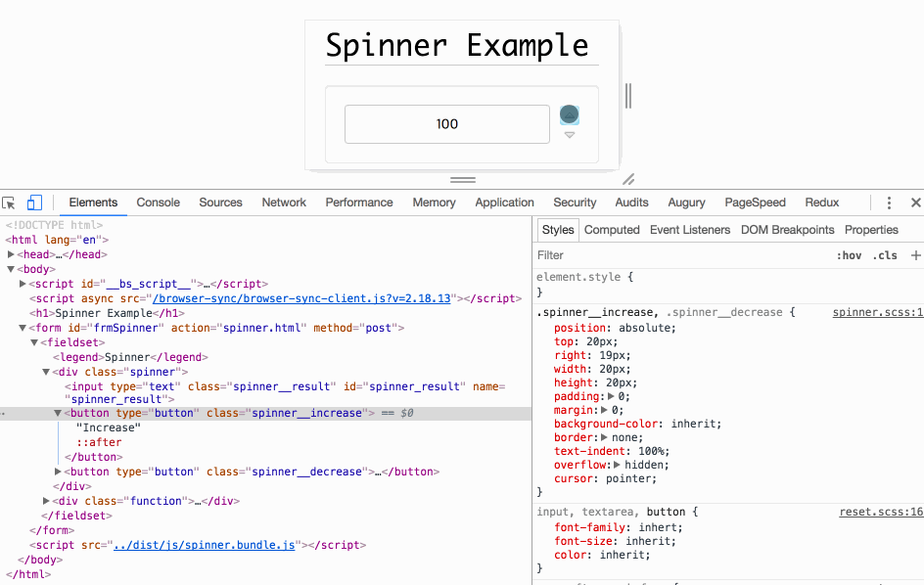Select the h1 Spinner Example element row
The width and height of the screenshot is (924, 585).
(108, 313)
